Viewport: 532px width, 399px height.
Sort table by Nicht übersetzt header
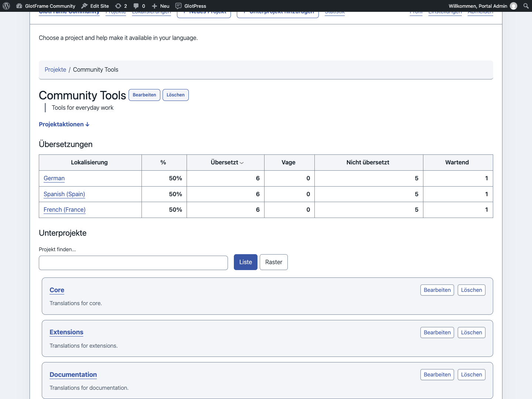point(368,163)
